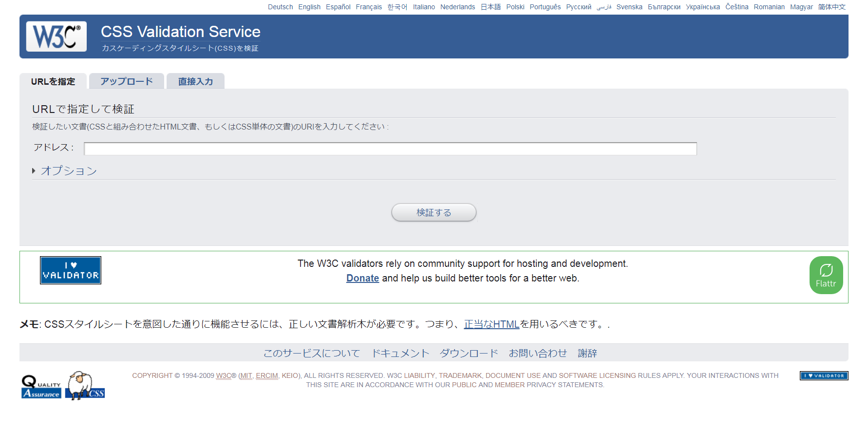
Task: Open the ダウンロード footer link
Action: (x=469, y=353)
